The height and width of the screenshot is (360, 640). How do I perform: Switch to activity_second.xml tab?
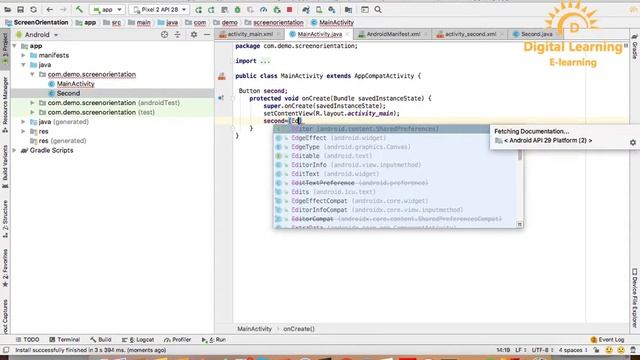pos(471,34)
